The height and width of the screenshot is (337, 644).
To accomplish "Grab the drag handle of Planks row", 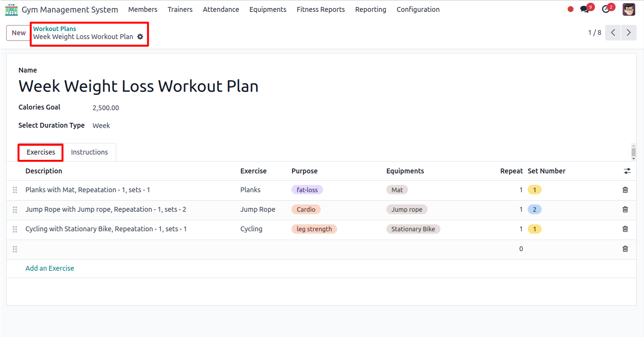I will click(15, 190).
